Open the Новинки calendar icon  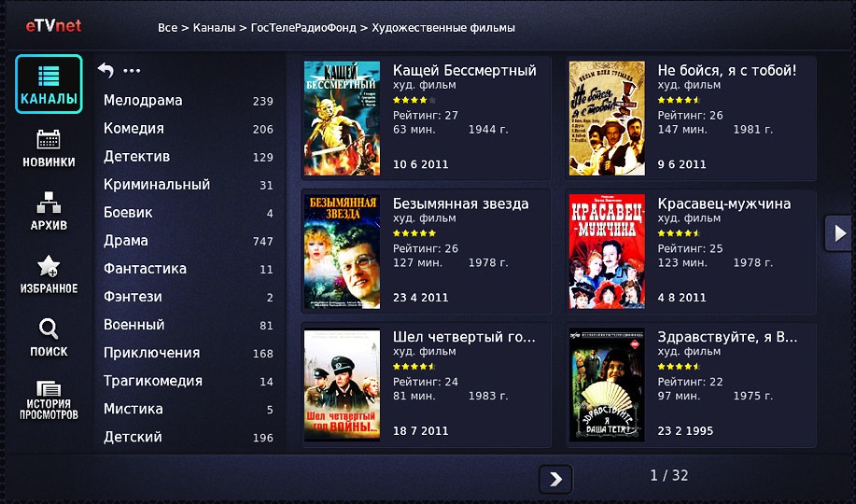(x=49, y=147)
